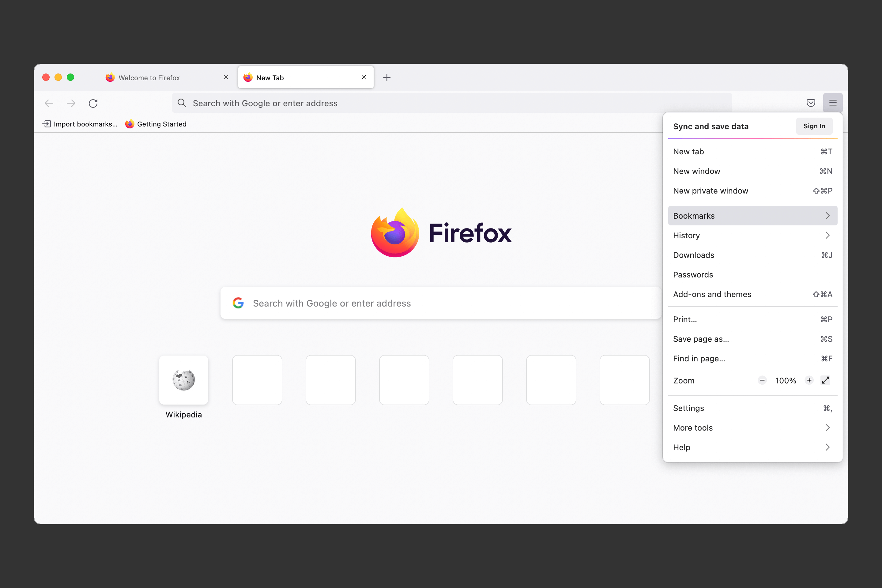Expand the More tools submenu

pos(753,428)
